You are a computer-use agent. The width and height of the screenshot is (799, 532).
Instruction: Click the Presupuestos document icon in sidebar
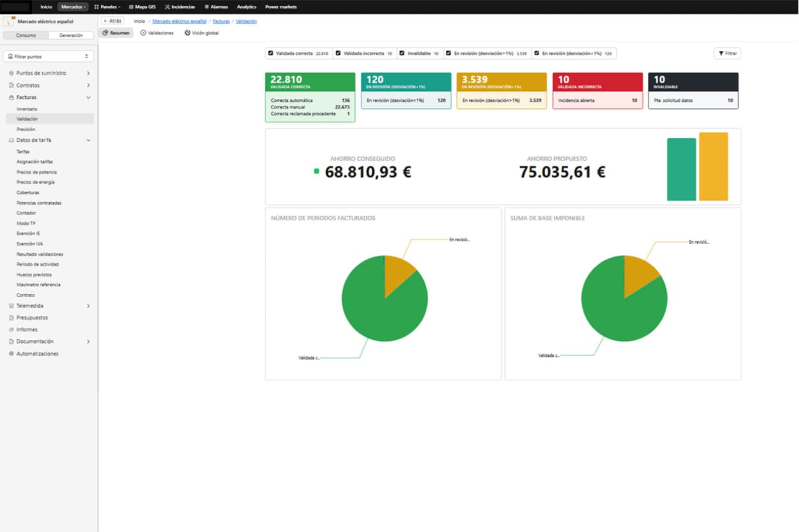(11, 318)
